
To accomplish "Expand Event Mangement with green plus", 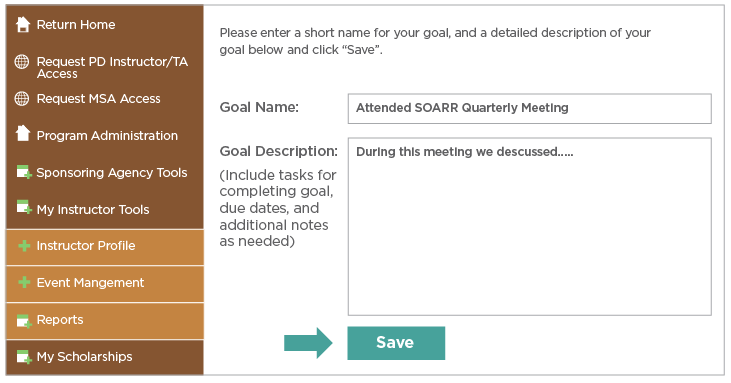I will 24,282.
